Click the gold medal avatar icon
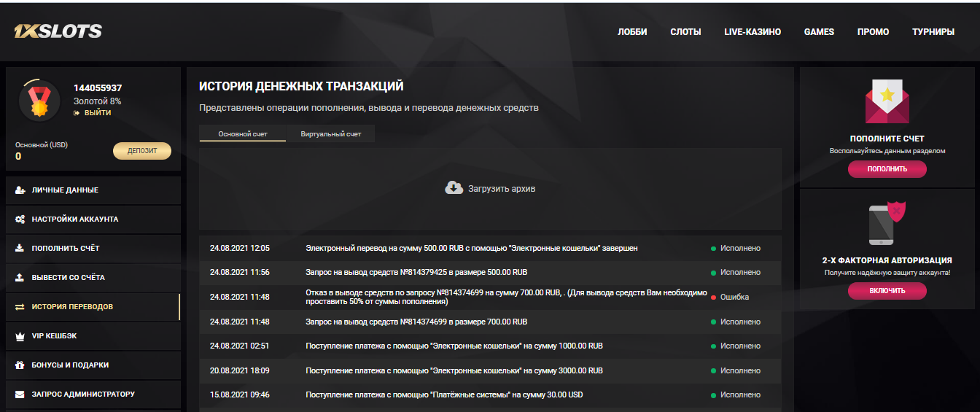 (x=39, y=101)
